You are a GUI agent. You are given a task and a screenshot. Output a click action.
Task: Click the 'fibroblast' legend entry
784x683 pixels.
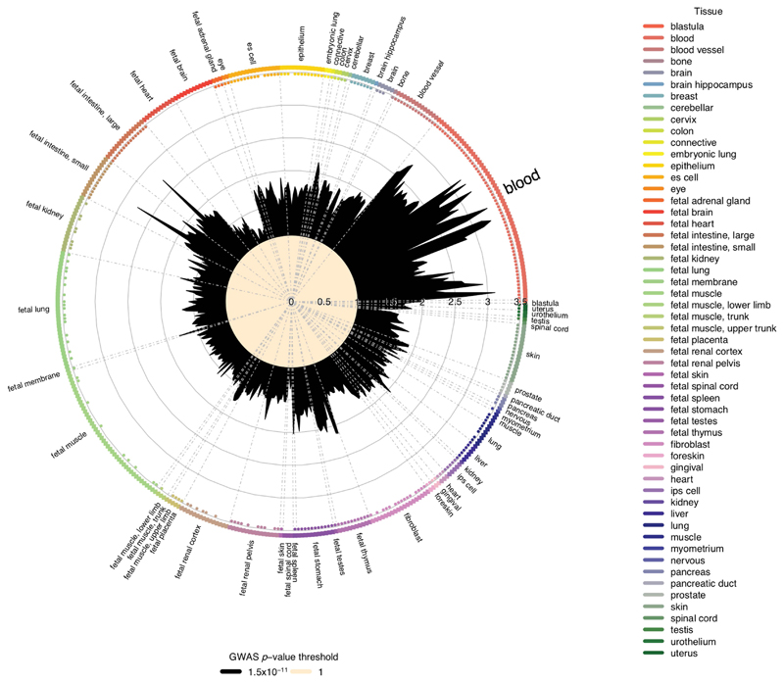pyautogui.click(x=690, y=445)
